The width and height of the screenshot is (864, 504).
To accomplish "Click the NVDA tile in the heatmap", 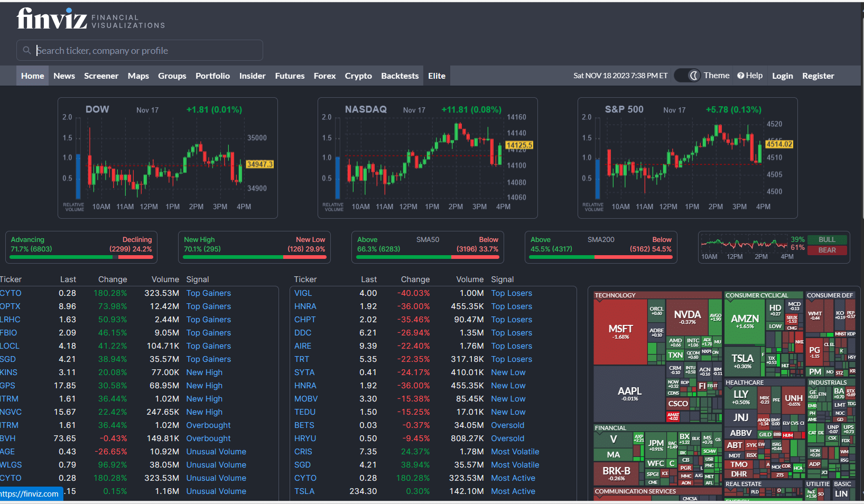I will [x=687, y=317].
